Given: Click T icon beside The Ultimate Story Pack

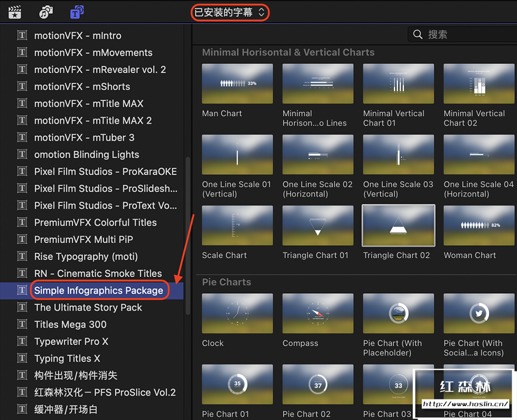Looking at the screenshot, I should (22, 308).
